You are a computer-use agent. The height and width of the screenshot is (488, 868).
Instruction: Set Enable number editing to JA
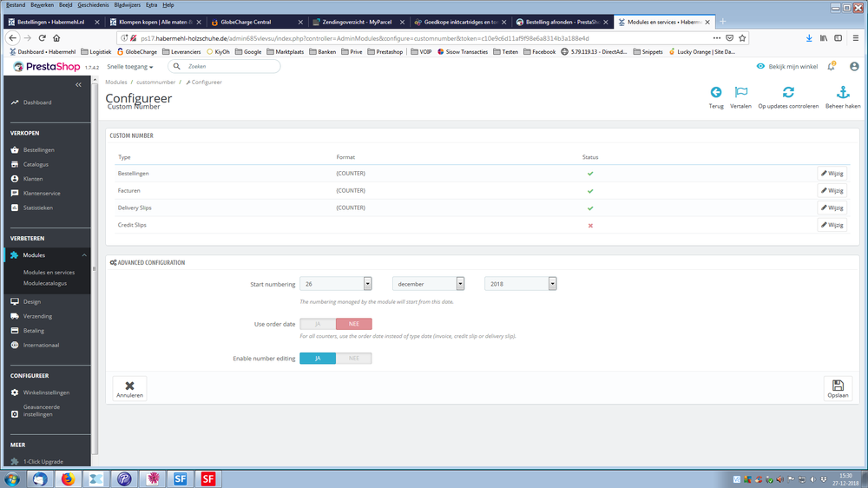[318, 359]
